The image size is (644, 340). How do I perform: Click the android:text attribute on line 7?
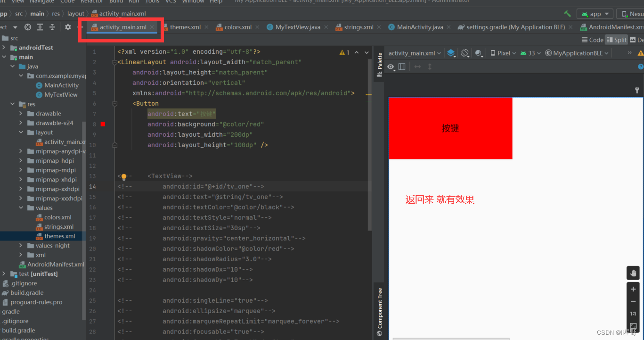tap(181, 114)
